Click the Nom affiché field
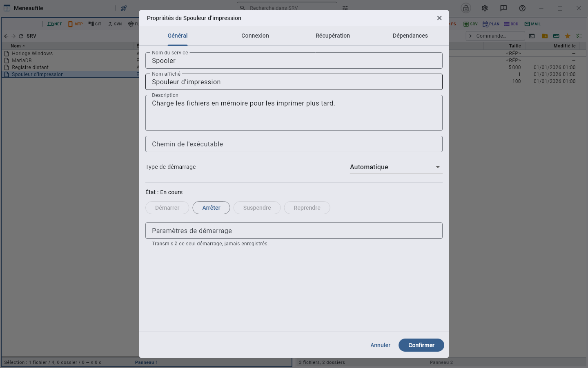Image resolution: width=588 pixels, height=368 pixels. pos(294,82)
